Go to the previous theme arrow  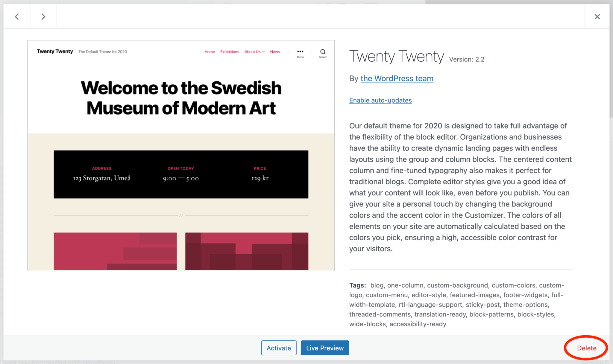coord(17,16)
